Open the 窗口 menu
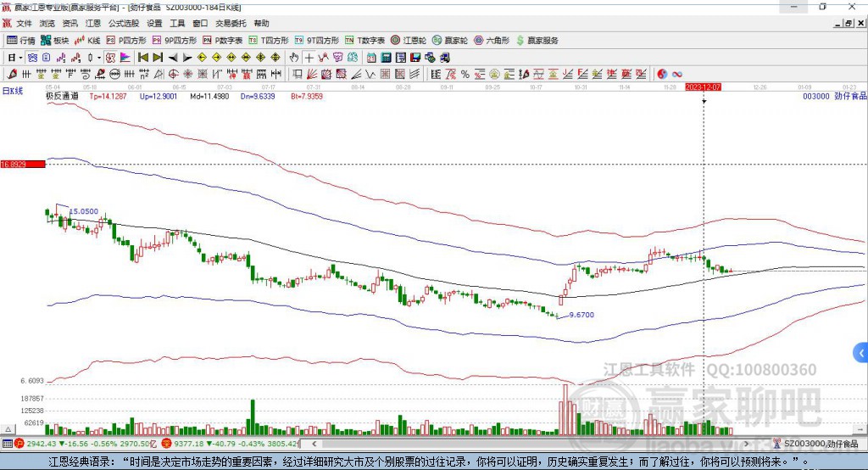Viewport: 868px width, 470px height. pos(200,23)
